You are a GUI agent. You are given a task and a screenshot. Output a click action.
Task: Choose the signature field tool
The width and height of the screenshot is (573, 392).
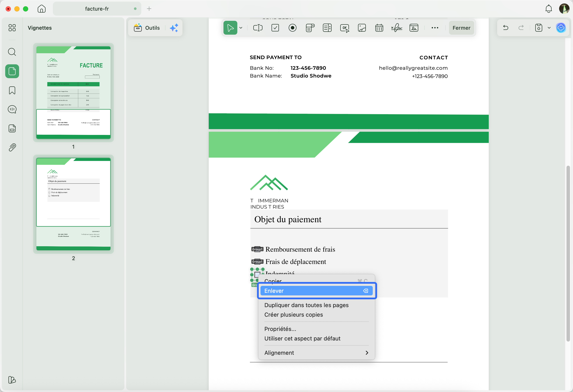point(396,28)
